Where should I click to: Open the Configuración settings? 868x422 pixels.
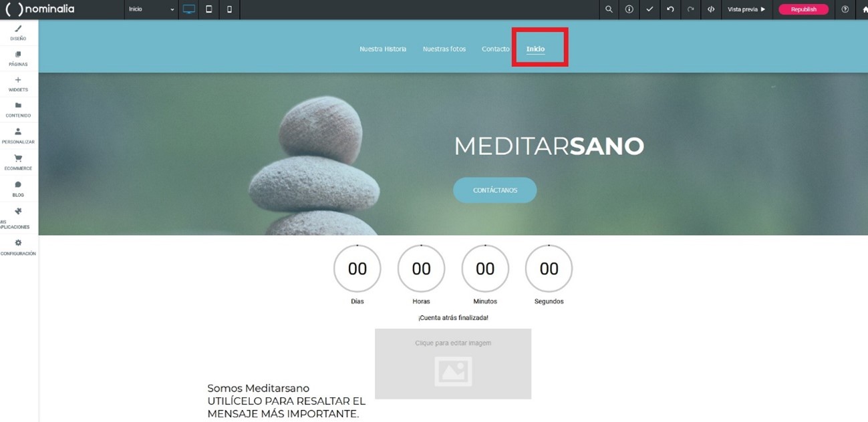coord(18,247)
